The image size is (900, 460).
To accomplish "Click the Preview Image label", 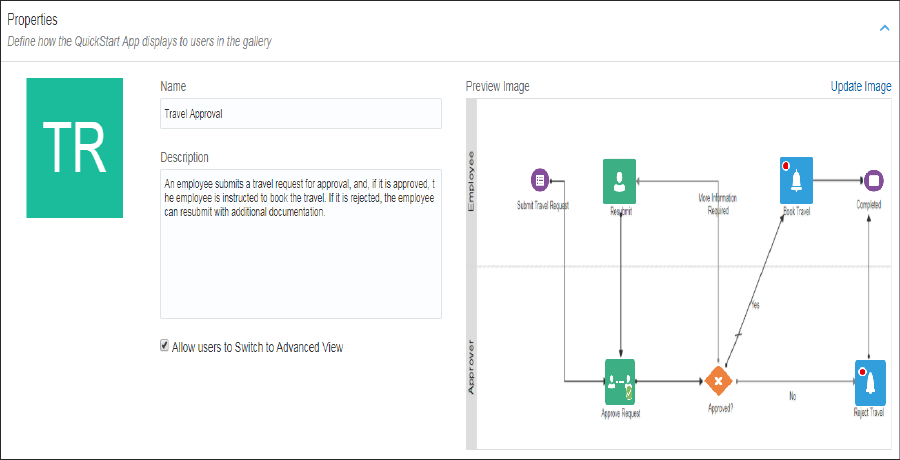I will (497, 86).
